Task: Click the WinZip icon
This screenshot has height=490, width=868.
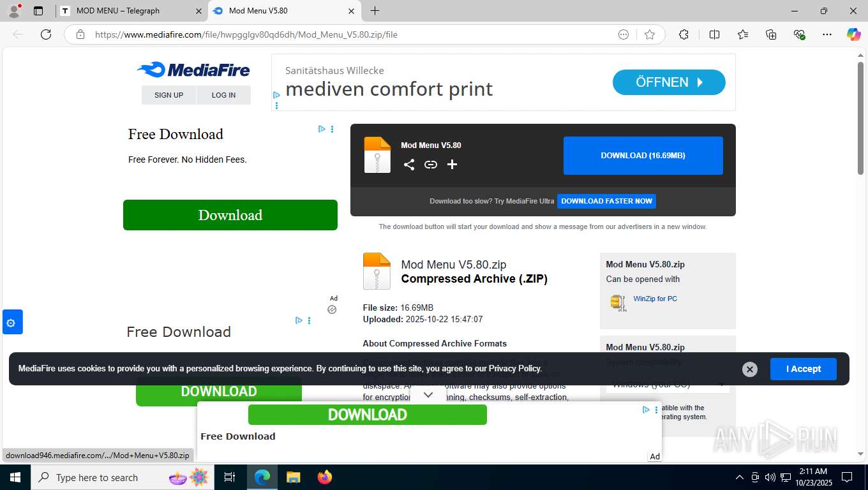Action: click(x=618, y=302)
